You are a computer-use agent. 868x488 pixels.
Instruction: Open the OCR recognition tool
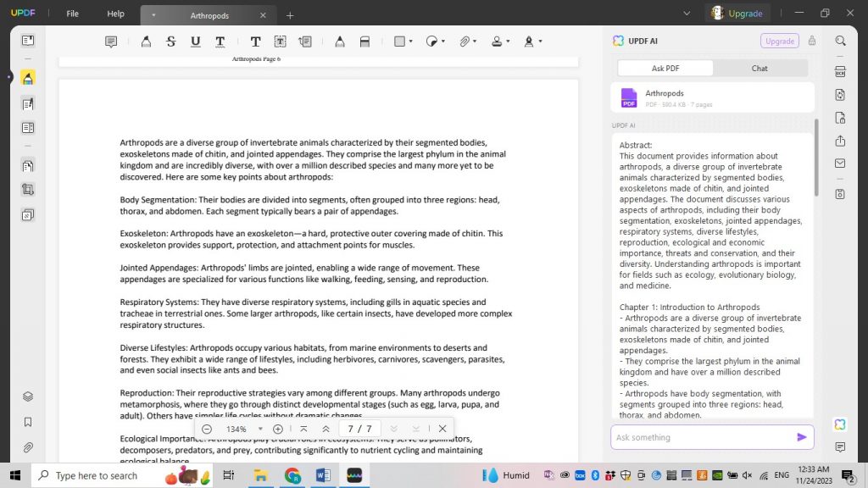point(840,70)
